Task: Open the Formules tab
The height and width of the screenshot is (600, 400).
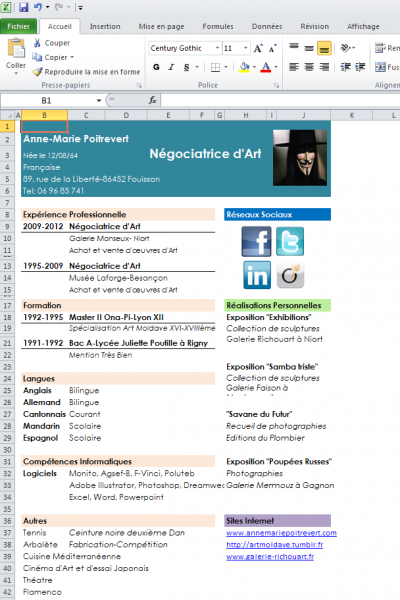Action: (x=218, y=26)
